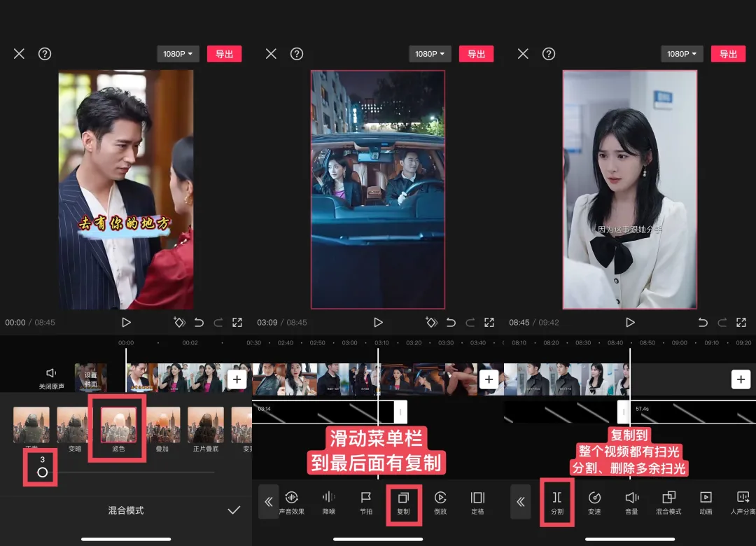Image resolution: width=756 pixels, height=546 pixels.
Task: Toggle 关闭原声 mute original sound
Action: [51, 379]
